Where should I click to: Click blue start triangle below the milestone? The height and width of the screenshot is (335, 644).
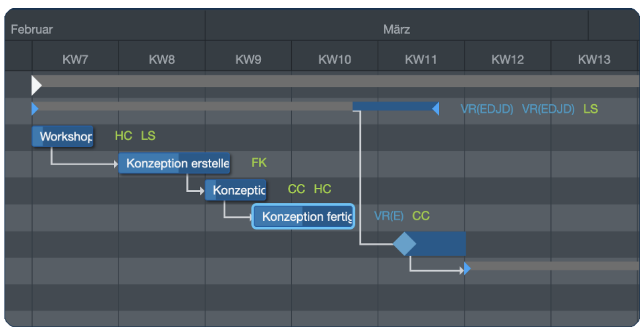[x=467, y=269]
